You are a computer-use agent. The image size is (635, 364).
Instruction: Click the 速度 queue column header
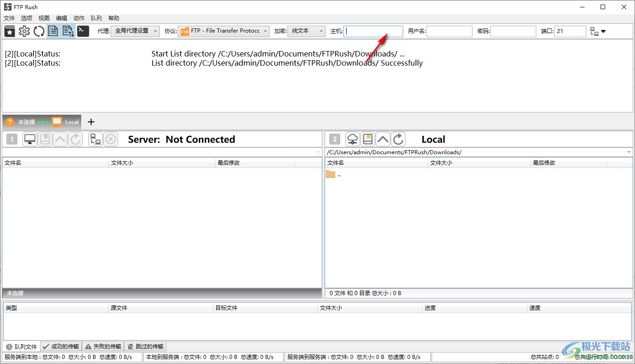click(579, 308)
